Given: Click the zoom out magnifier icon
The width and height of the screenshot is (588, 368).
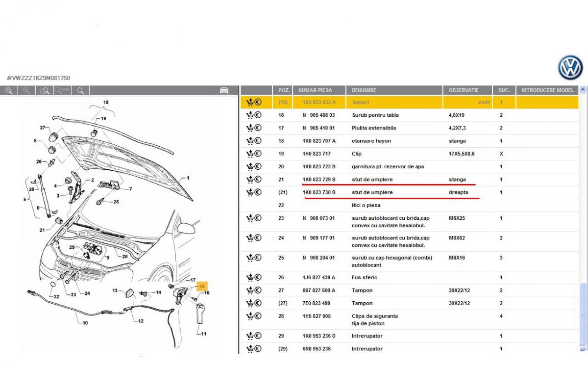Looking at the screenshot, I should point(26,90).
